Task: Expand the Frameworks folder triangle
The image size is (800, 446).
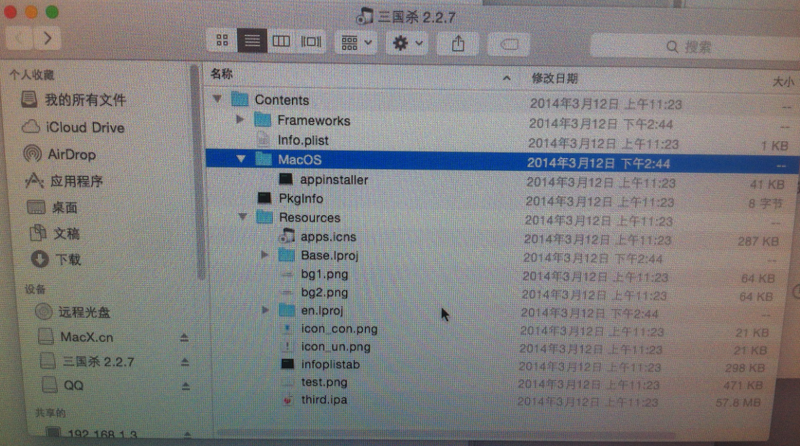Action: pos(240,119)
